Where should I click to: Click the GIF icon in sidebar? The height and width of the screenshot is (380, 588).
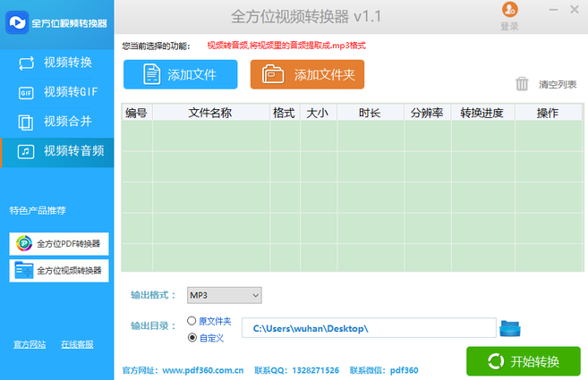pos(26,93)
